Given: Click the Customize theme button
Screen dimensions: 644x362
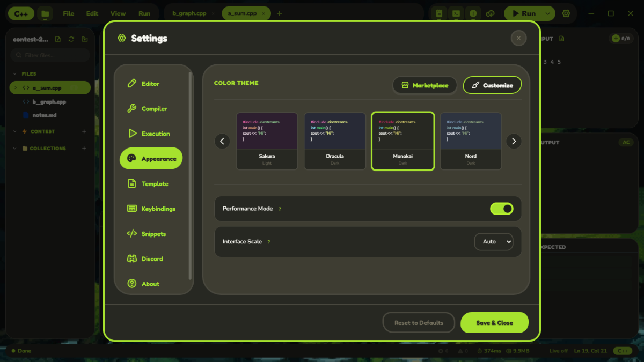Looking at the screenshot, I should [x=492, y=85].
